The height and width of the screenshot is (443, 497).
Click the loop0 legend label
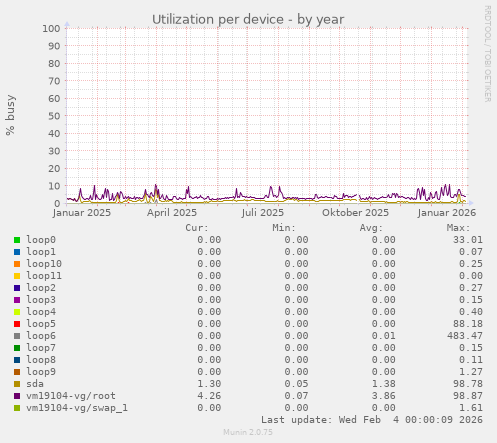coord(41,240)
